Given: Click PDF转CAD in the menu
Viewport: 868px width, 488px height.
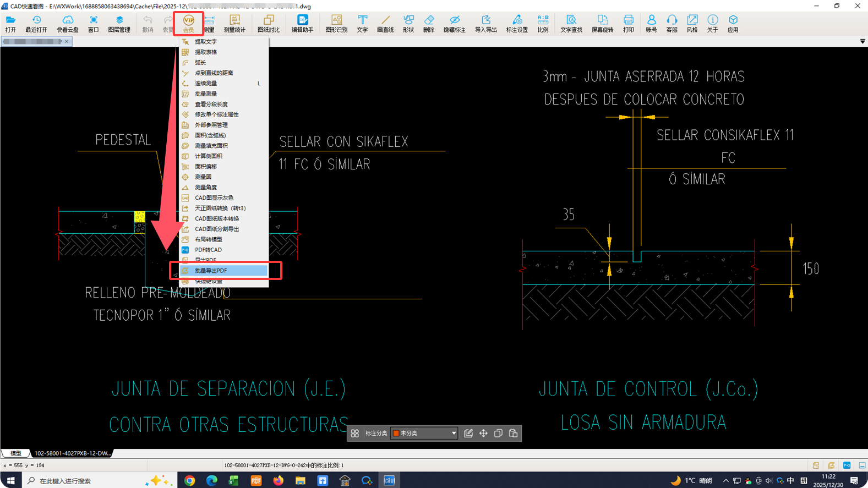Looking at the screenshot, I should pyautogui.click(x=208, y=250).
